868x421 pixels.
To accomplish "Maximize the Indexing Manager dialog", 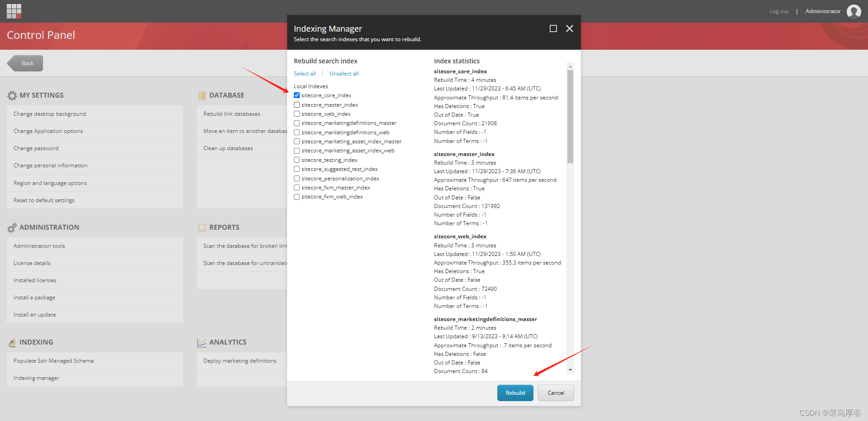I will click(553, 28).
